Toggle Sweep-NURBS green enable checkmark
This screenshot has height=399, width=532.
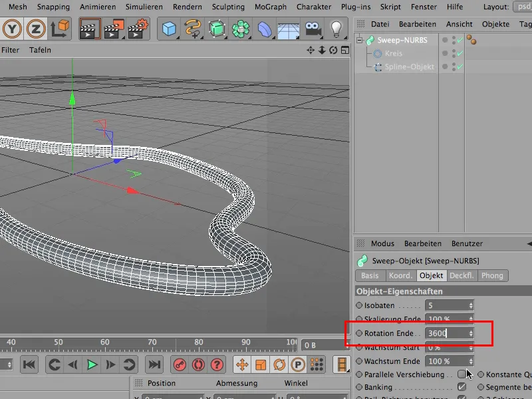coord(460,40)
